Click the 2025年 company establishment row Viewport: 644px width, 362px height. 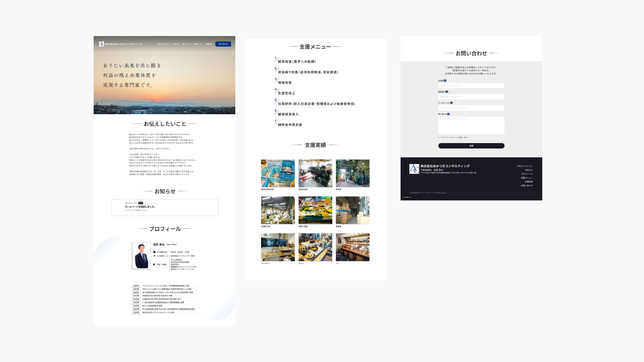click(x=165, y=312)
